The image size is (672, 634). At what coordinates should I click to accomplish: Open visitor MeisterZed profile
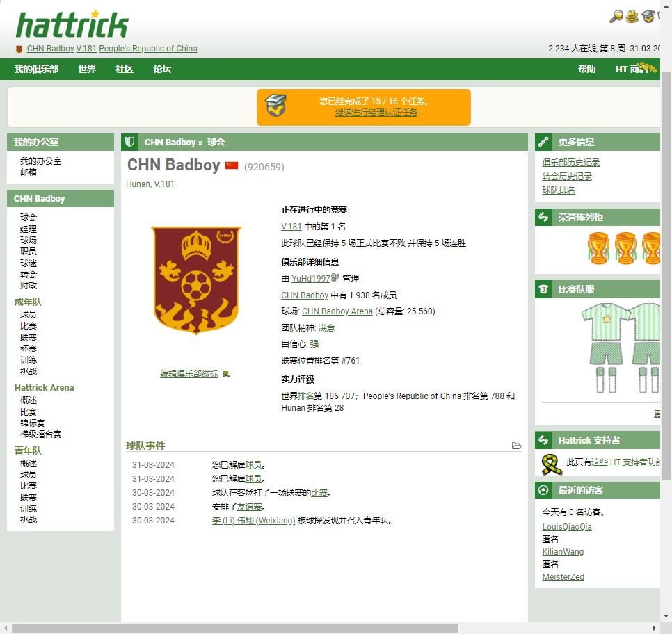click(x=563, y=577)
